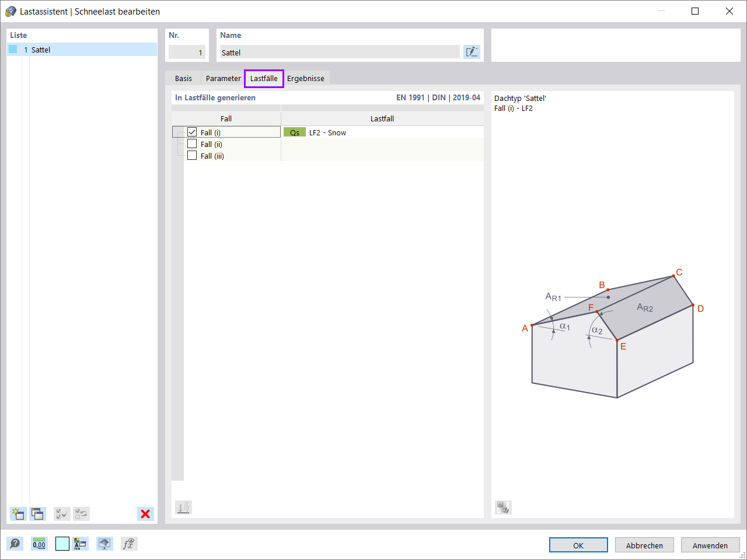
Task: Click the image tool icon below roof diagram
Action: coord(503,508)
